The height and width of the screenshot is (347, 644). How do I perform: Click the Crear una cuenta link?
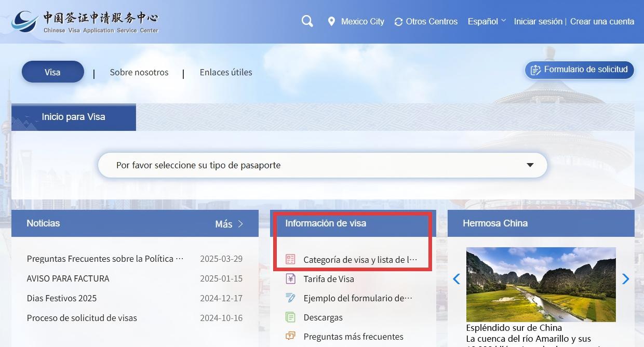pos(602,21)
